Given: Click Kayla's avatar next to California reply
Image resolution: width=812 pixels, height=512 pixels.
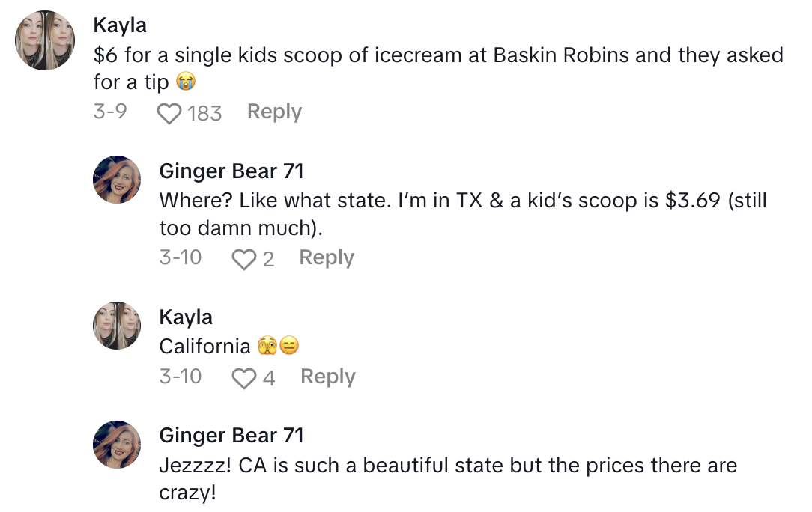Looking at the screenshot, I should 117,326.
